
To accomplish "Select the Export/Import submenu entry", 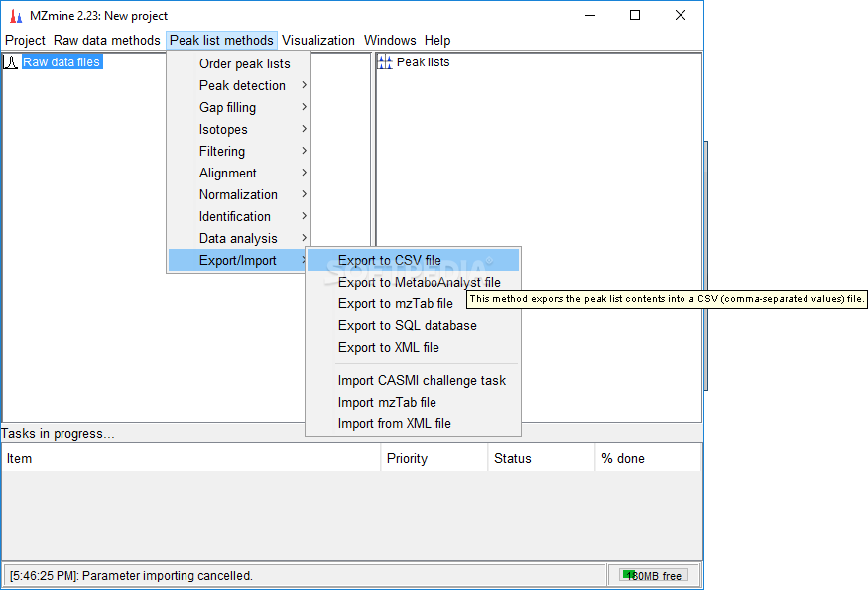I will click(x=239, y=260).
